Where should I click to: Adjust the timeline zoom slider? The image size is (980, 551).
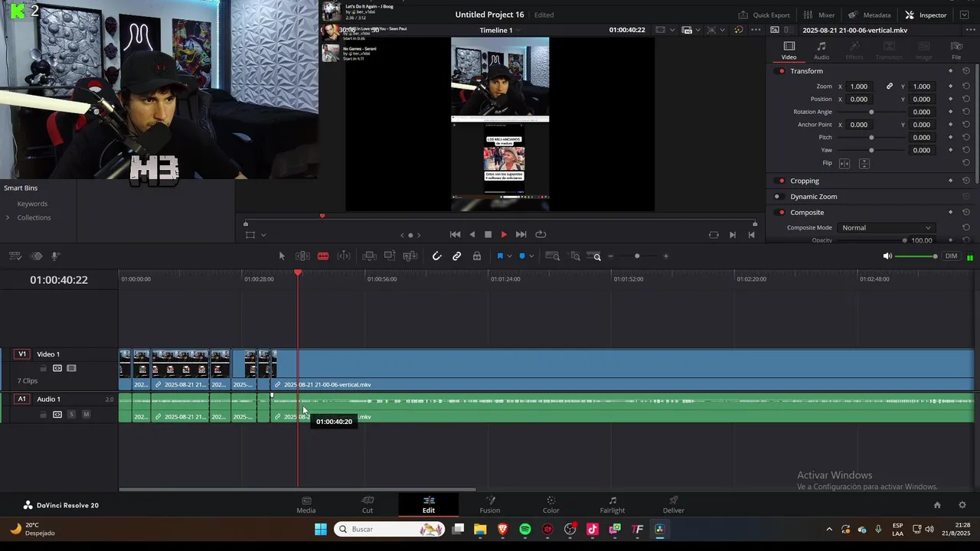(637, 256)
